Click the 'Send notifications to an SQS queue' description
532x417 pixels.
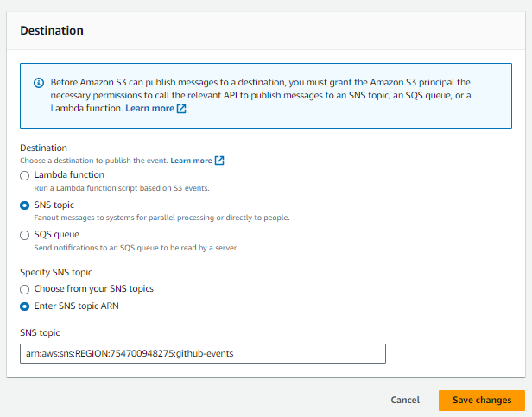[136, 248]
